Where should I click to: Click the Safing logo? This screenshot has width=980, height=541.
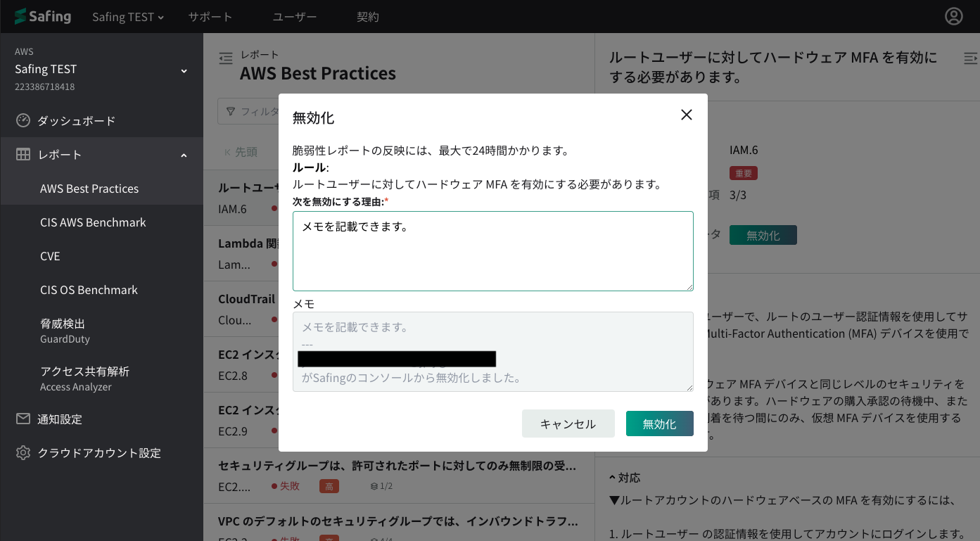pos(42,16)
